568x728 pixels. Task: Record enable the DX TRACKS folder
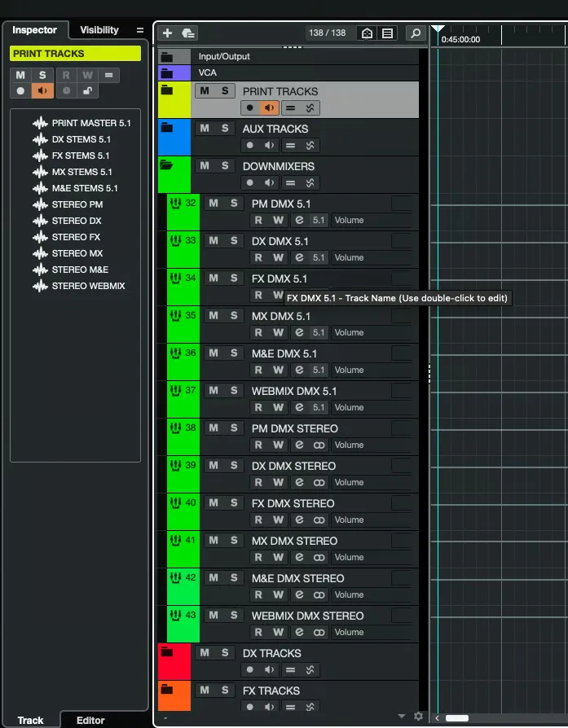[250, 670]
